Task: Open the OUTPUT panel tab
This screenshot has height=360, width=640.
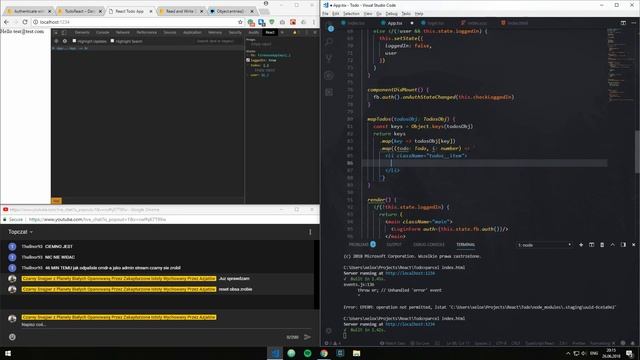Action: pyautogui.click(x=394, y=244)
